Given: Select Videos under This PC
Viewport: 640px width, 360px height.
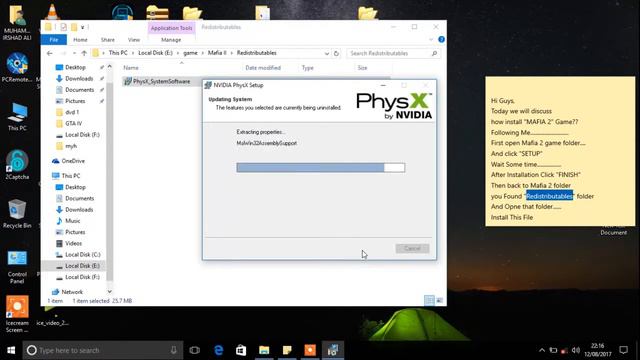Looking at the screenshot, I should (x=73, y=243).
